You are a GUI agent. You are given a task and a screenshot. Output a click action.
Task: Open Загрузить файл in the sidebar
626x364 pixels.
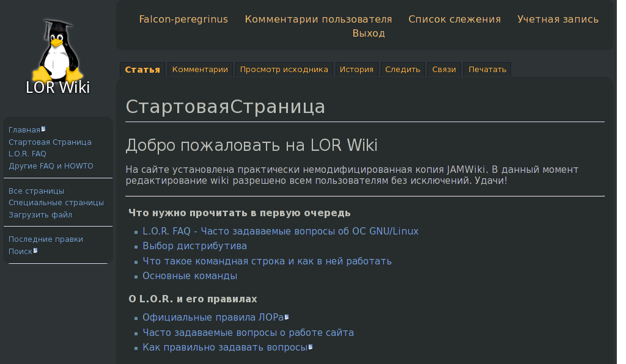40,214
